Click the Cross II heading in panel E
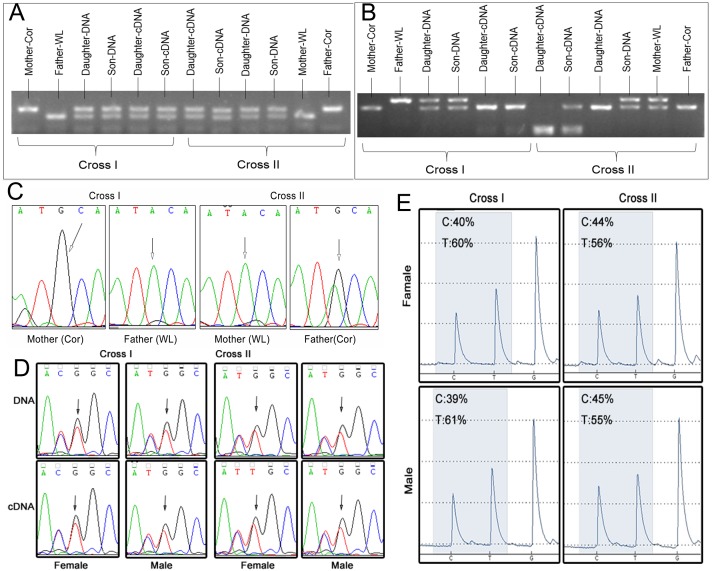The image size is (712, 571). click(x=638, y=198)
